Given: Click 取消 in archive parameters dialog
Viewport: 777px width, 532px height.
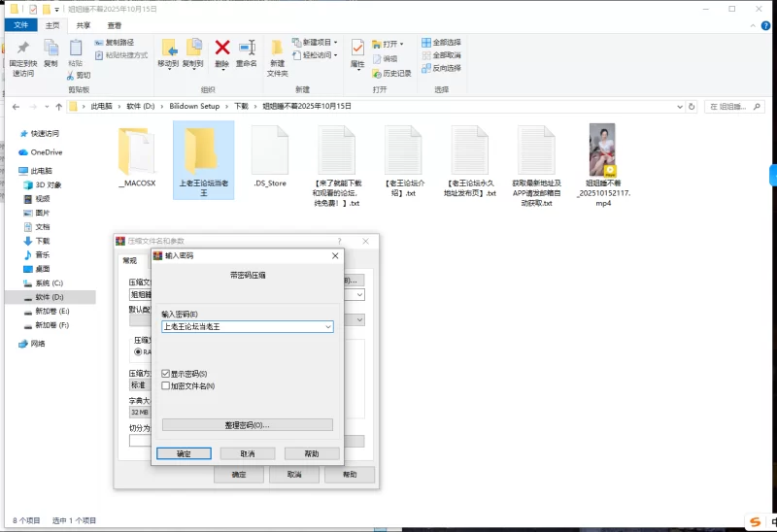Looking at the screenshot, I should (294, 474).
